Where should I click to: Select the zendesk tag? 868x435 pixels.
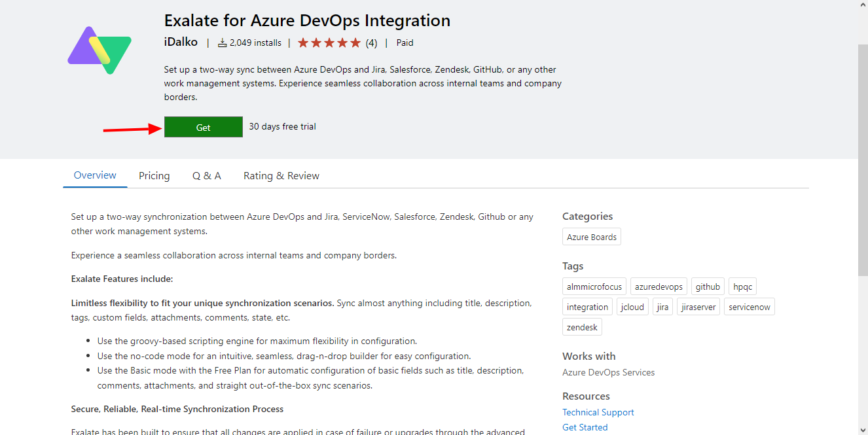[582, 327]
